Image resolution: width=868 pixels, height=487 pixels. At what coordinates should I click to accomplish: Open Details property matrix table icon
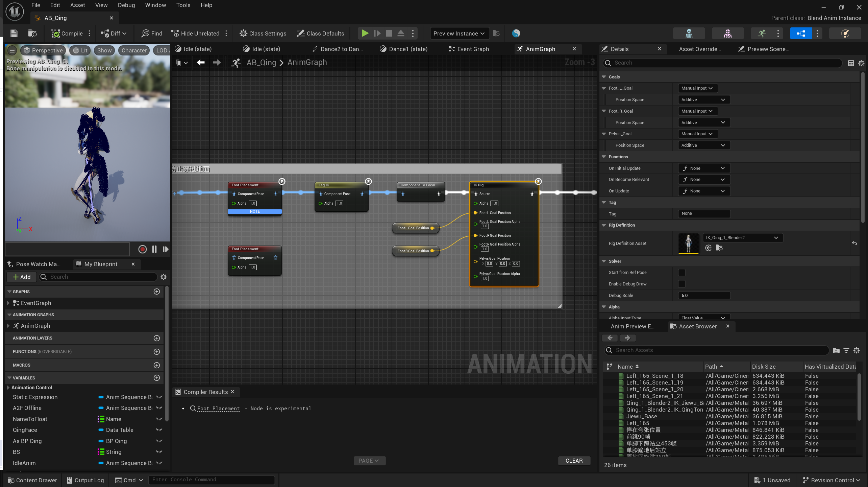[x=851, y=63]
